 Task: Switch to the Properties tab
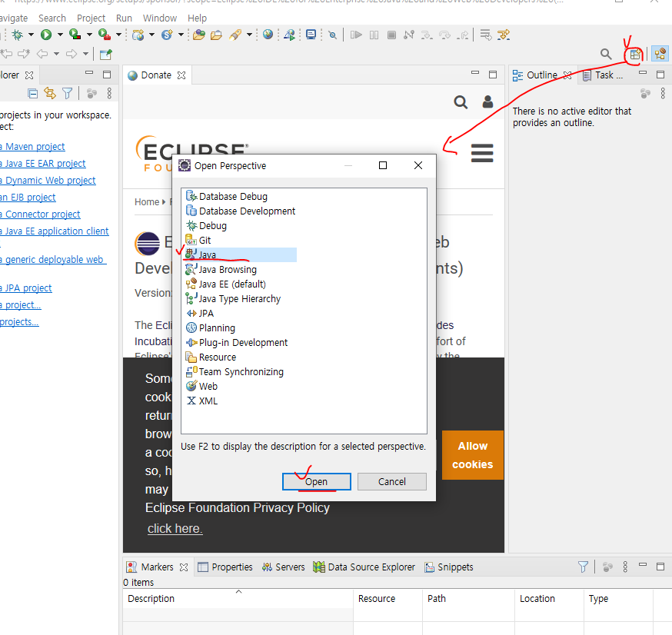225,567
